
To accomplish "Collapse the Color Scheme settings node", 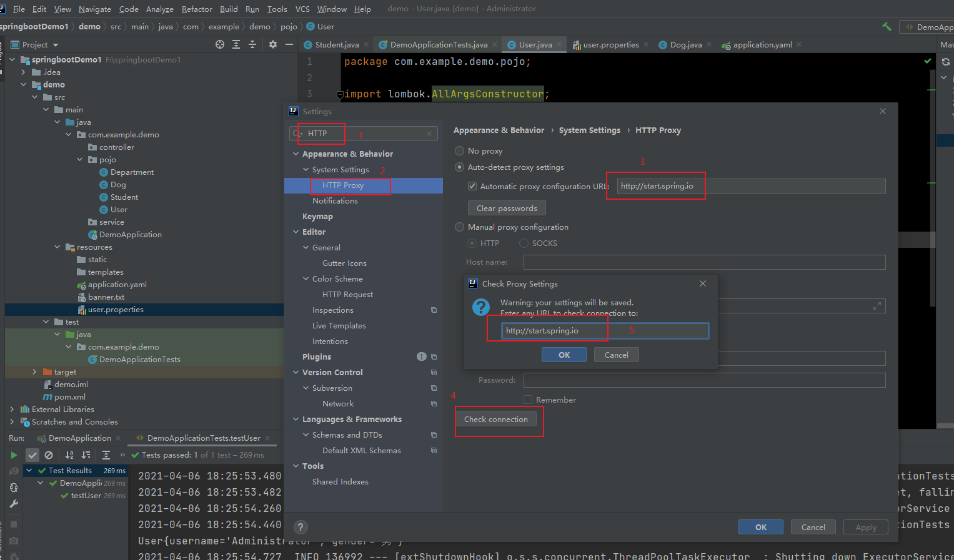I will [306, 278].
